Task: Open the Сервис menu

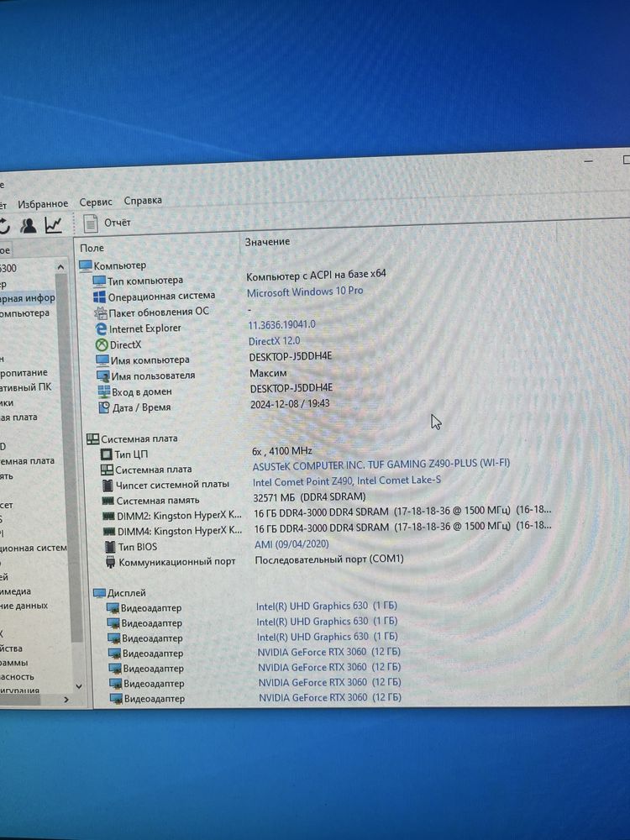Action: pos(96,202)
